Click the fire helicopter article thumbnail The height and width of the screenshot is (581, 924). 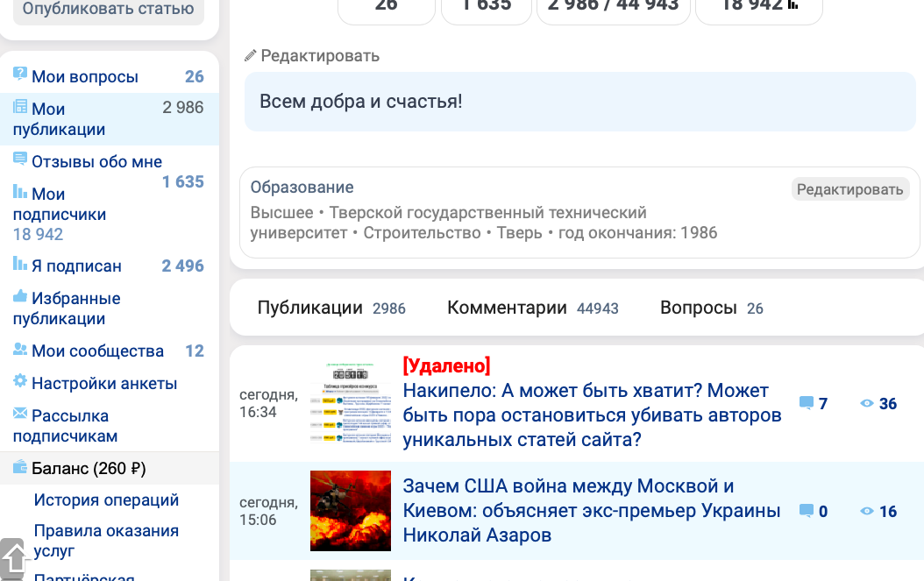coord(351,511)
